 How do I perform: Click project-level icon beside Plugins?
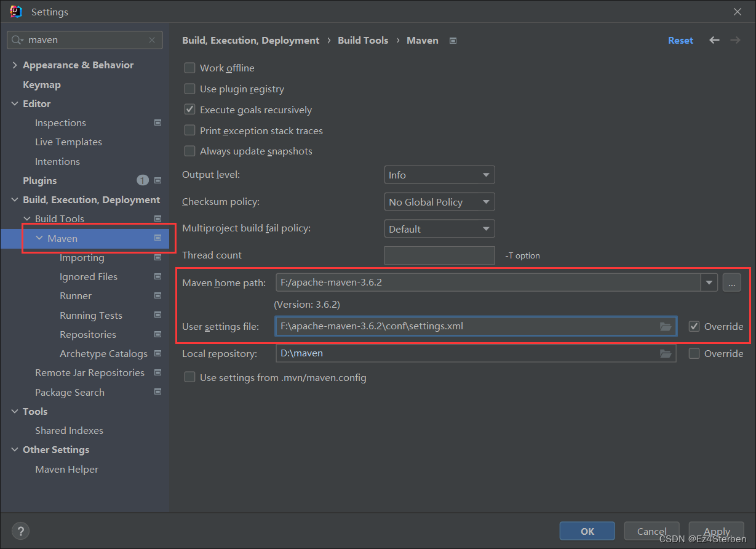(157, 180)
